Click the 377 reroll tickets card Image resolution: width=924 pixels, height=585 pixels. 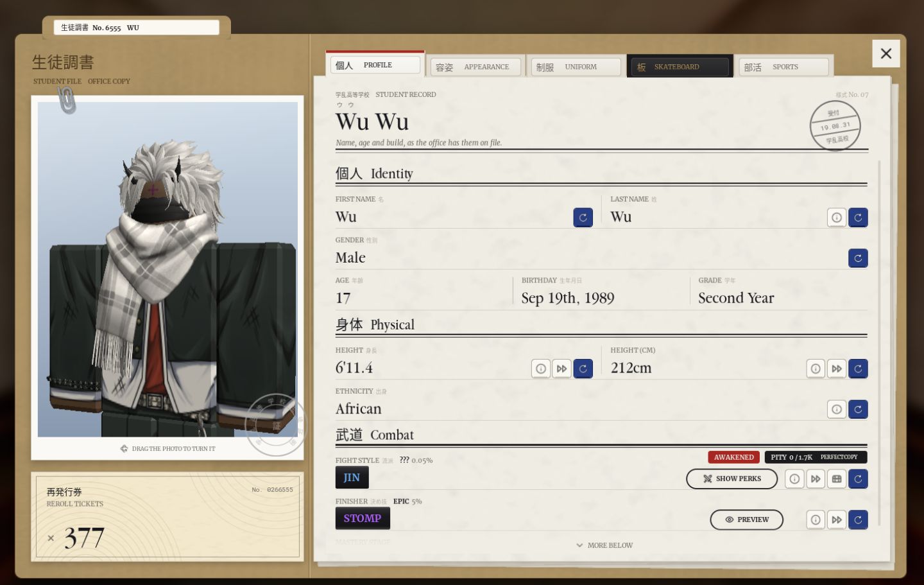click(x=167, y=516)
